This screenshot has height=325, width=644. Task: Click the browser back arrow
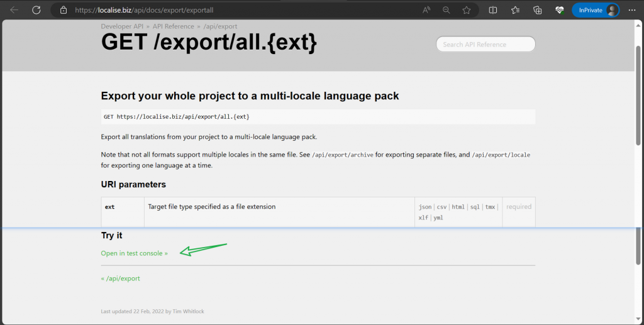tap(14, 10)
